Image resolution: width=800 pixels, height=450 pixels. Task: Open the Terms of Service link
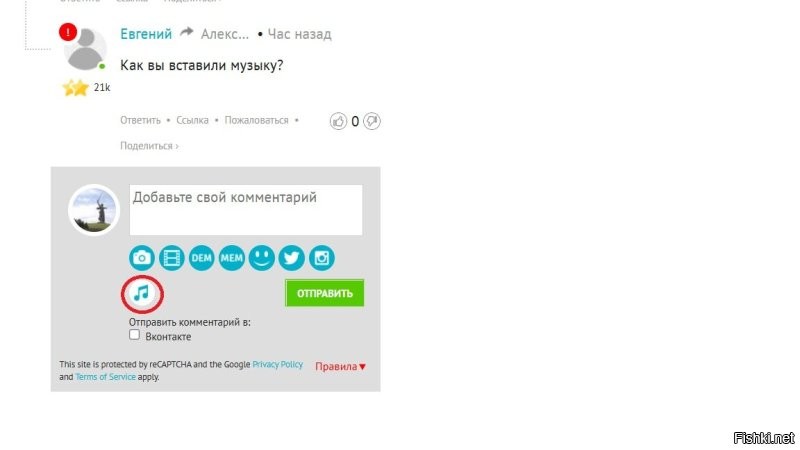coord(105,377)
